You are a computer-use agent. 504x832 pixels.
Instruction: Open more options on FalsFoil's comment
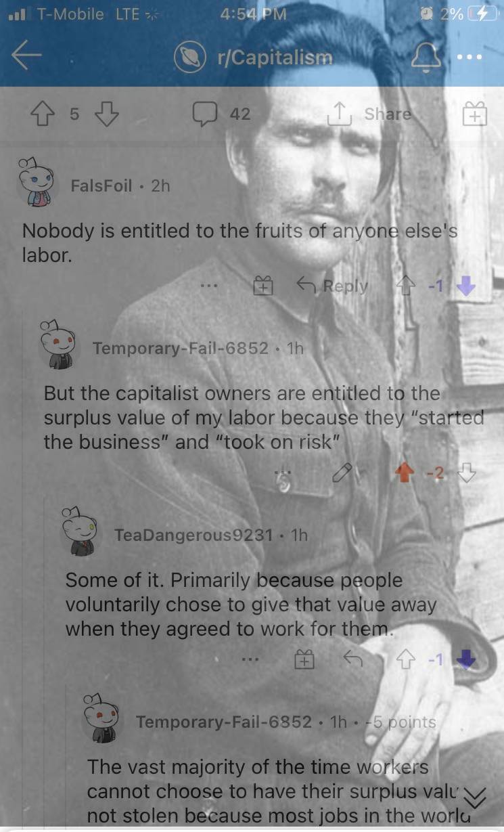[x=208, y=286]
